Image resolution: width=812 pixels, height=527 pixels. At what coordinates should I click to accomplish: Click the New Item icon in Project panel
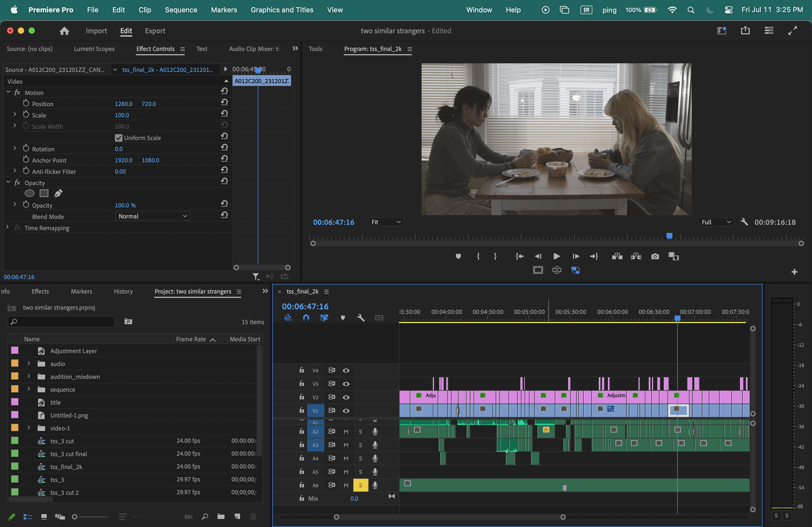(237, 517)
